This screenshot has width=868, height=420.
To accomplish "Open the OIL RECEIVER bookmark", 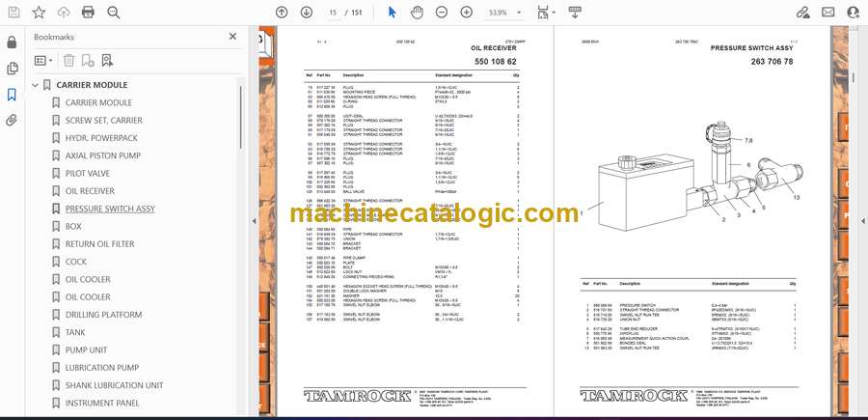I will 90,191.
